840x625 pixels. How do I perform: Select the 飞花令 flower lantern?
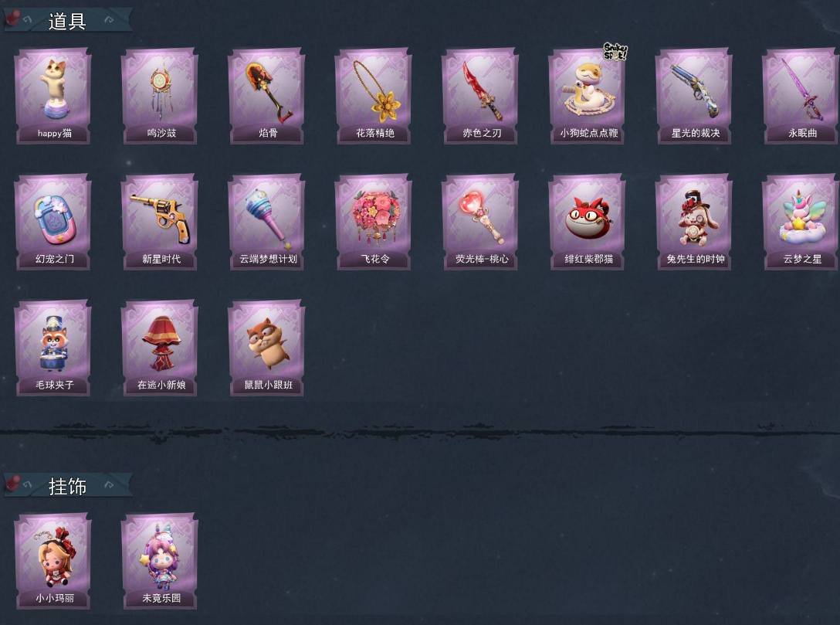coord(374,222)
